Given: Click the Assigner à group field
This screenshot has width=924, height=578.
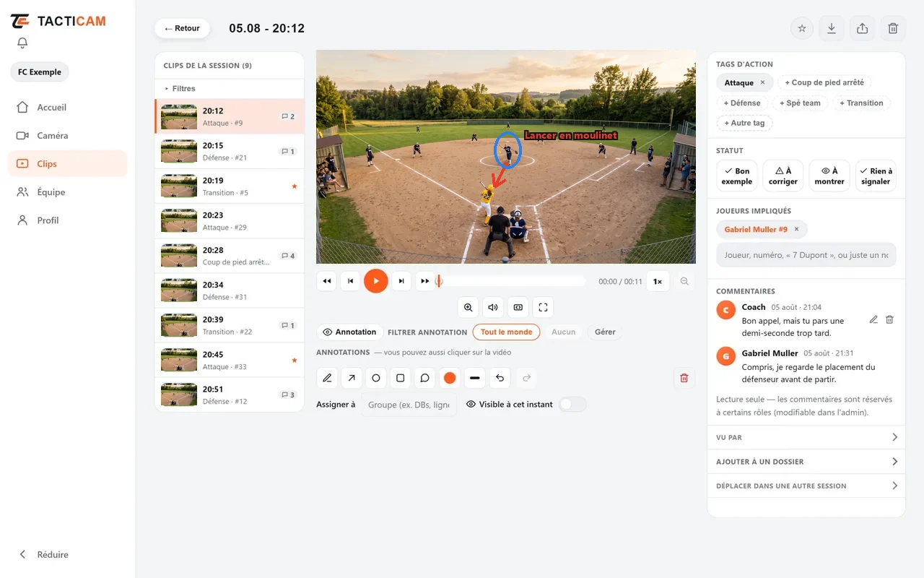Looking at the screenshot, I should (x=409, y=405).
